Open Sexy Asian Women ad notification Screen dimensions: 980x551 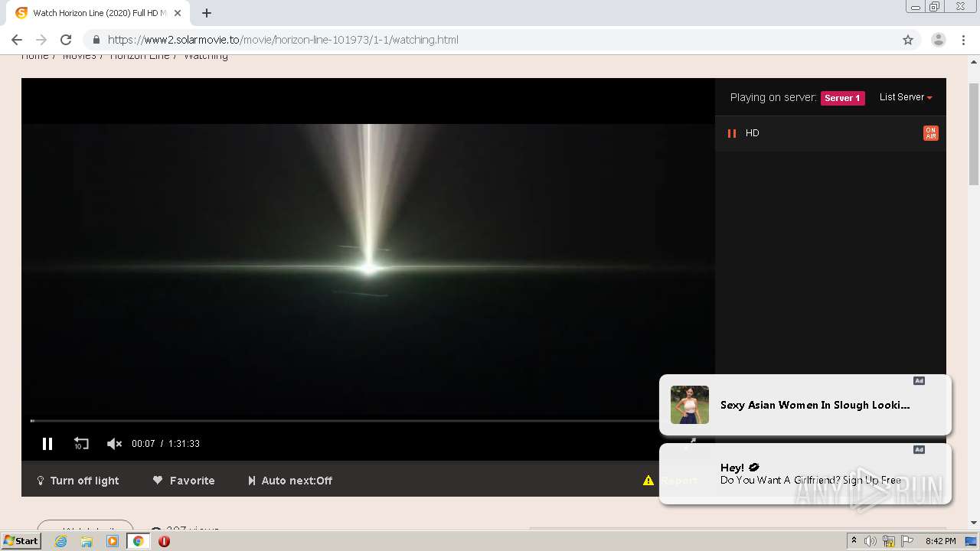[805, 405]
